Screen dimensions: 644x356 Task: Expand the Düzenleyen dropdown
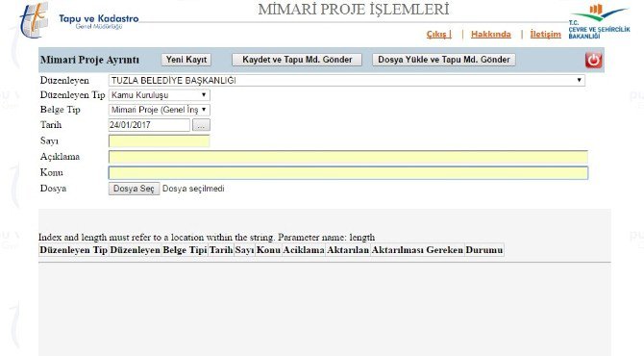click(347, 81)
